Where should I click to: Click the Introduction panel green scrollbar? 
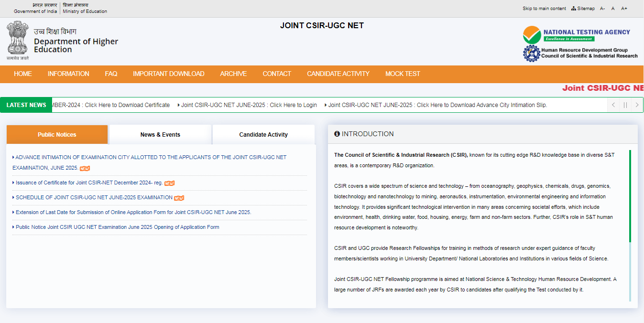click(x=630, y=196)
